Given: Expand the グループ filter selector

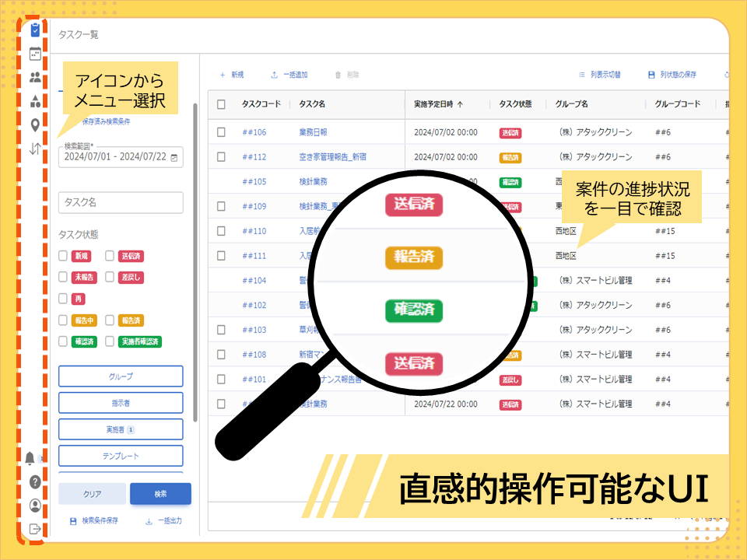Looking at the screenshot, I should [x=121, y=376].
